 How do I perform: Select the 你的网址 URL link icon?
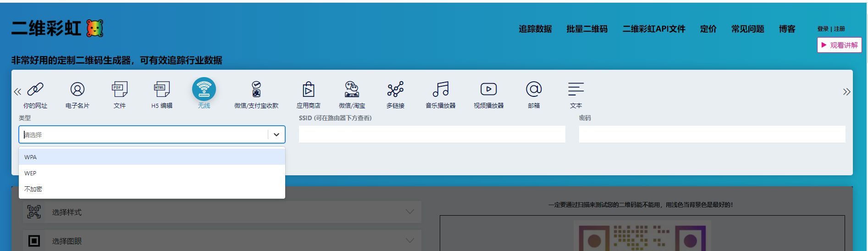click(35, 89)
